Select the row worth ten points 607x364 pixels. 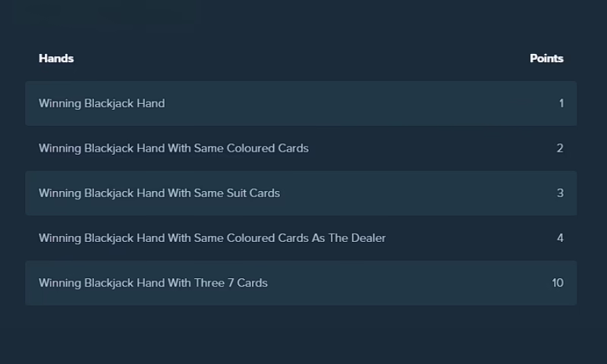point(301,283)
